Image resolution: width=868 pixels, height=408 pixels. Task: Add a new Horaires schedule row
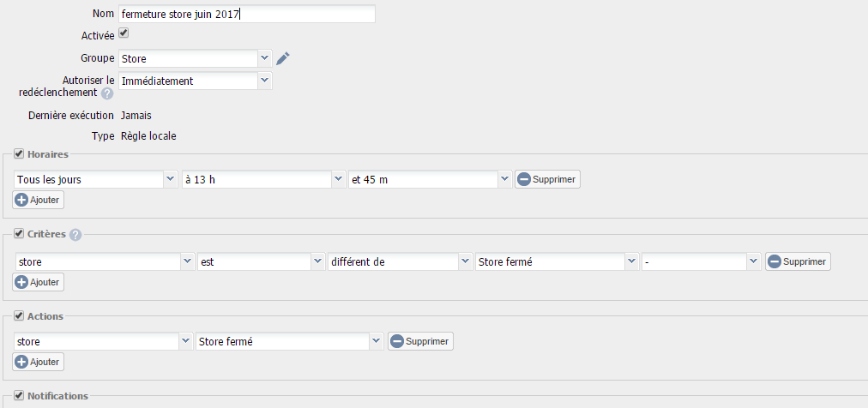(x=39, y=200)
